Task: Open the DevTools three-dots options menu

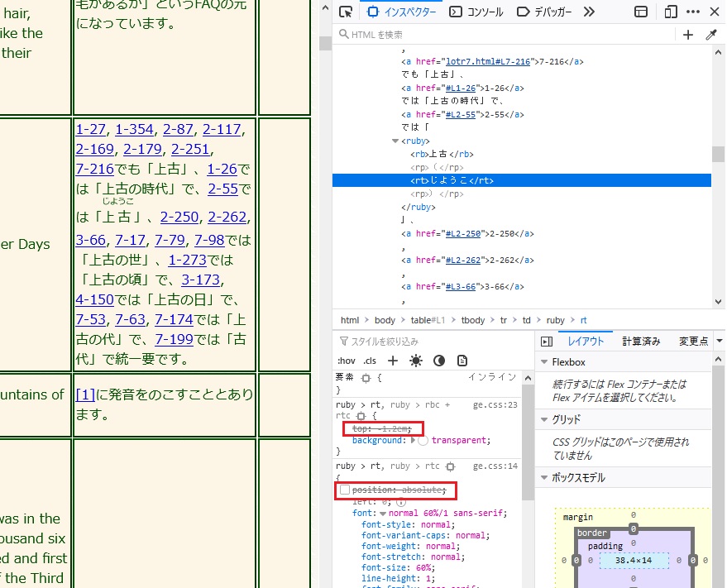Action: coord(693,12)
